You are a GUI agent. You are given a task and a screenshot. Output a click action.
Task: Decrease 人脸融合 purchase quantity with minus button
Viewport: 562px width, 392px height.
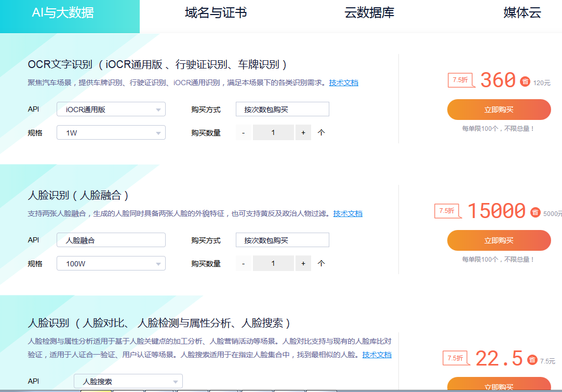click(x=243, y=264)
